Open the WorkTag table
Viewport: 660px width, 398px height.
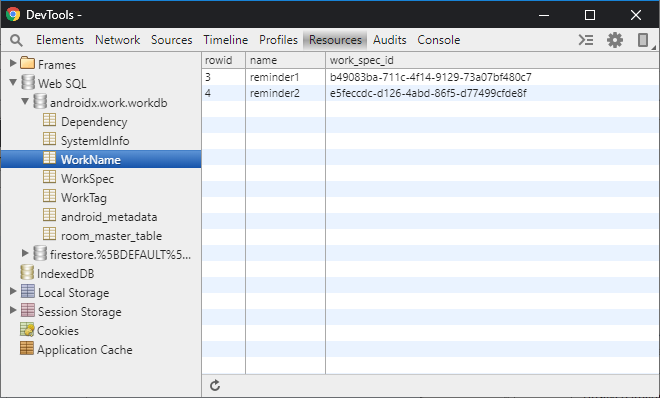point(84,198)
